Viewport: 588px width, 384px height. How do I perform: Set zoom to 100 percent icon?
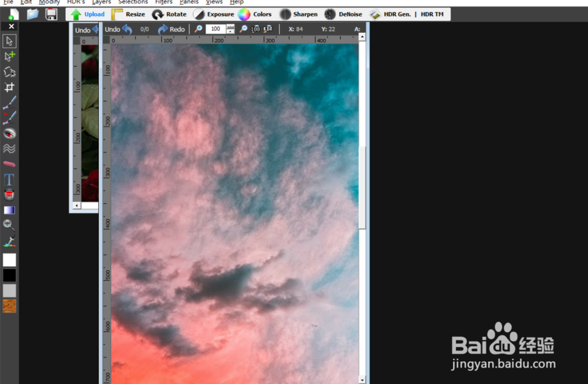(x=255, y=29)
